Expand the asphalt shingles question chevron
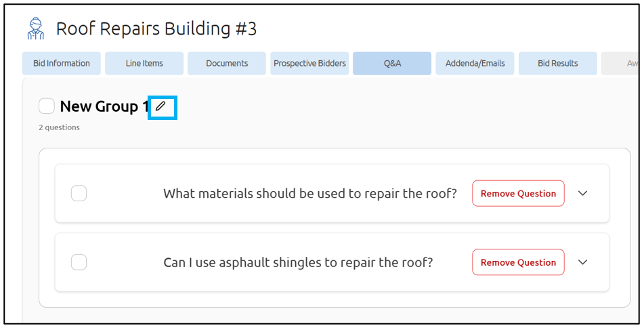The image size is (644, 328). (582, 262)
